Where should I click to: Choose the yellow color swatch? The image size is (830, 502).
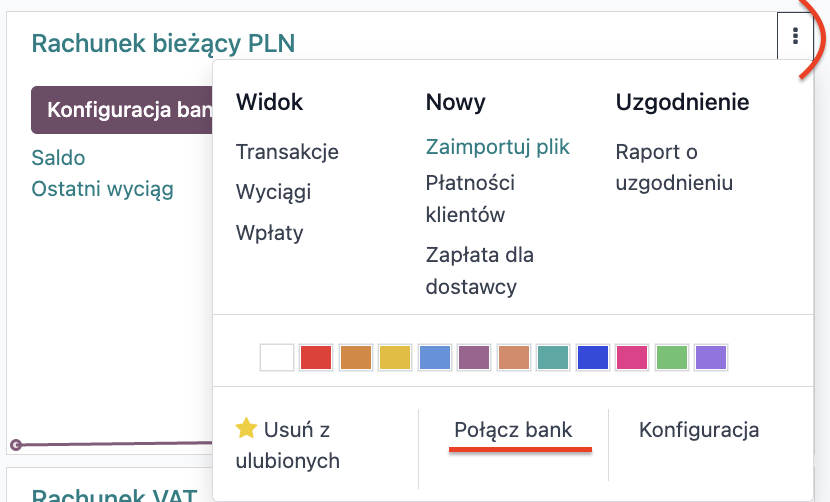pyautogui.click(x=395, y=357)
